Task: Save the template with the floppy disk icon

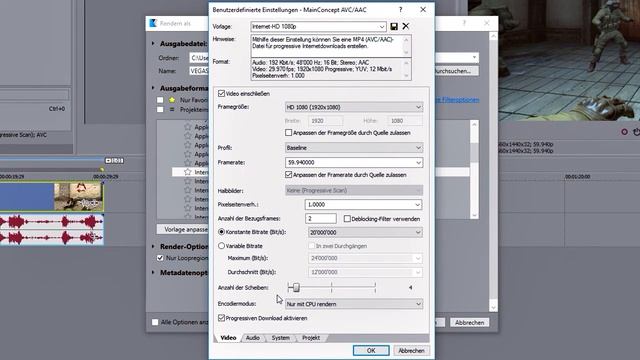Action: pyautogui.click(x=394, y=27)
